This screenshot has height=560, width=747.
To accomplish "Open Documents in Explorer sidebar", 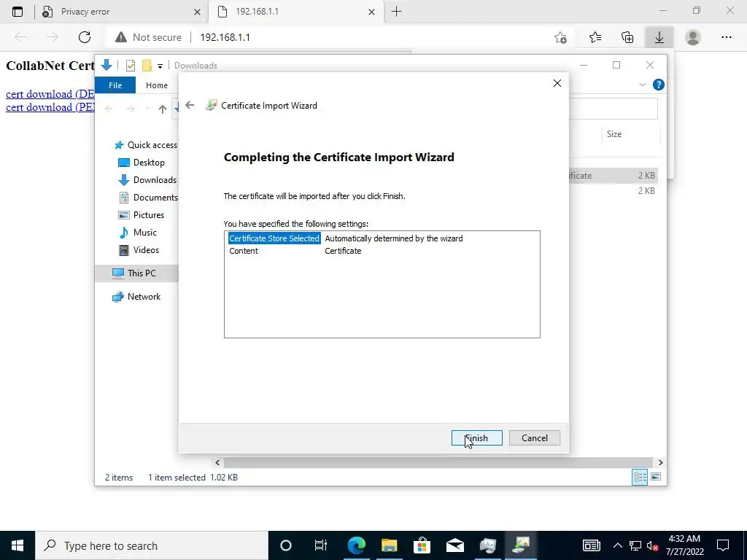I will click(x=147, y=198).
